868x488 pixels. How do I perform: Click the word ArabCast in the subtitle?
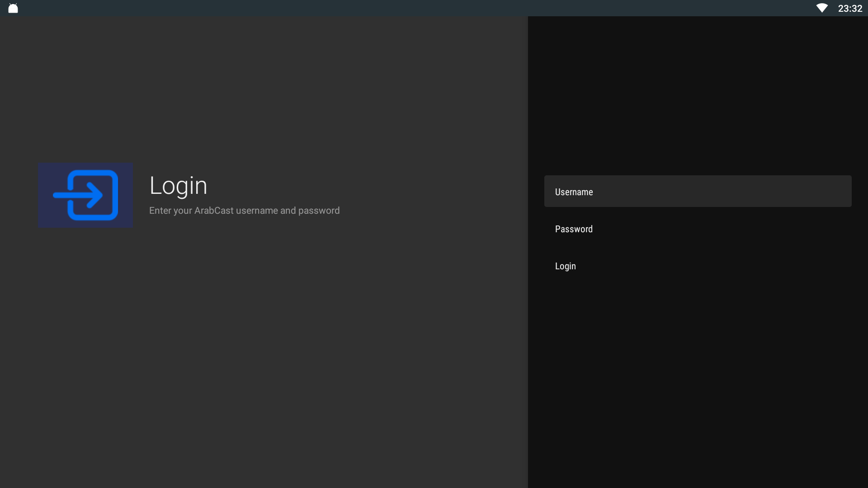pos(214,211)
